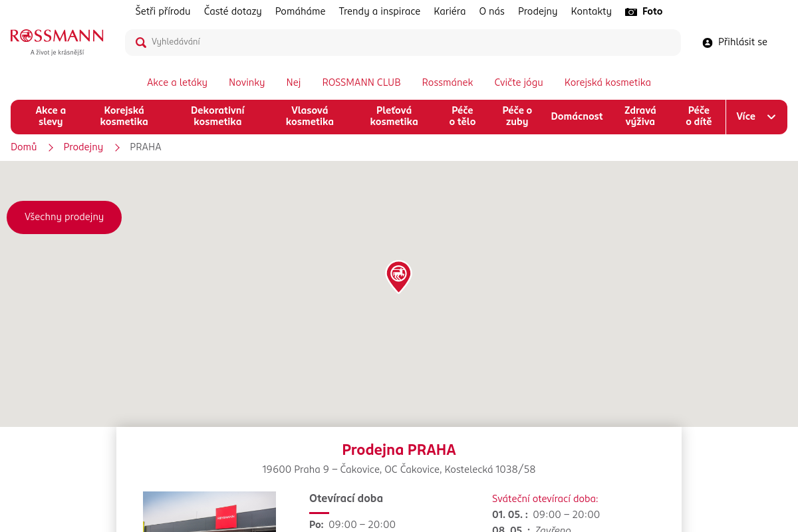Click the breadcrumb arrow after Domů

point(51,148)
